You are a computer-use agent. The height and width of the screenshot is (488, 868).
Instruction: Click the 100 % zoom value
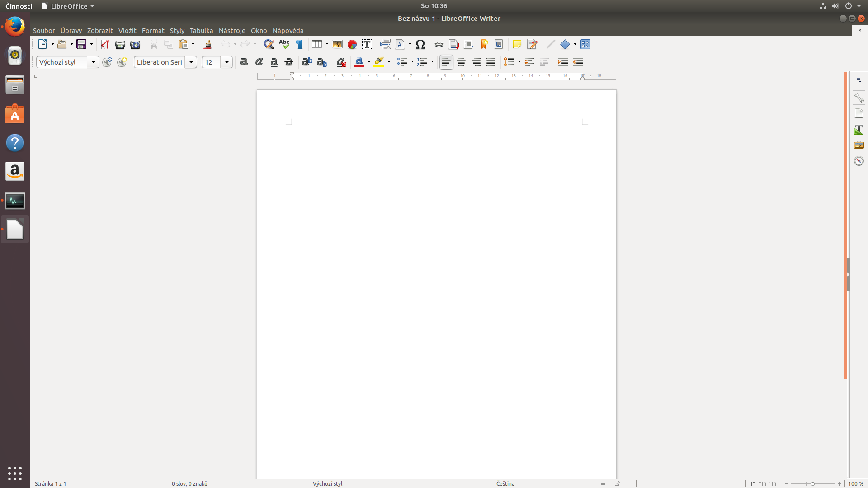click(856, 483)
